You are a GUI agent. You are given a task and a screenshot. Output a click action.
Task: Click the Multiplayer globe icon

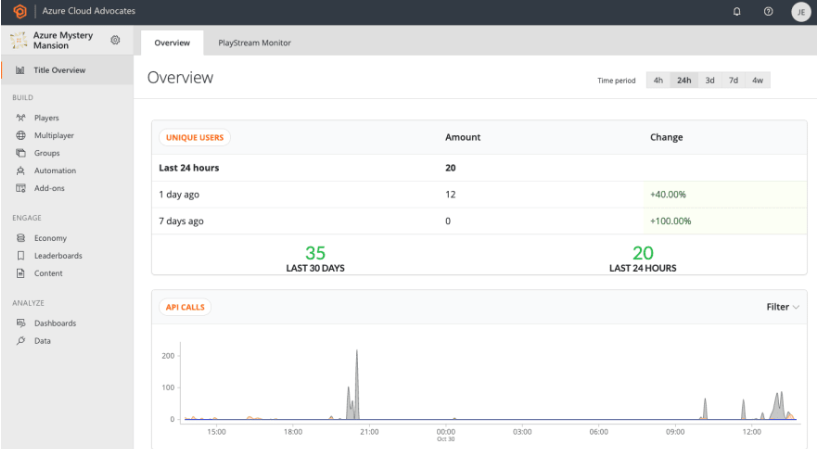click(x=21, y=136)
